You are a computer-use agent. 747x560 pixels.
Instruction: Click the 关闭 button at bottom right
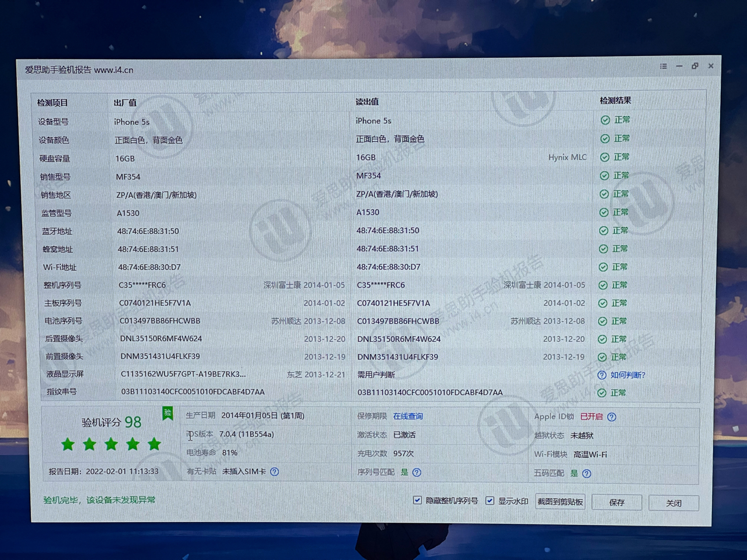pos(674,503)
